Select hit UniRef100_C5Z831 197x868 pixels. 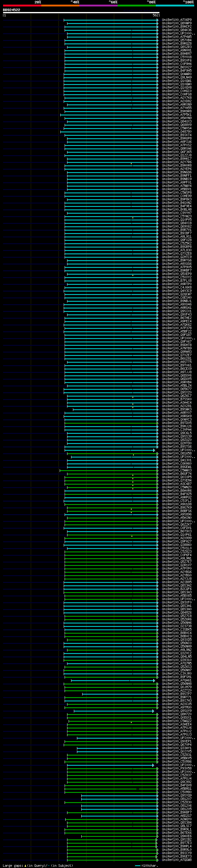pos(177,755)
